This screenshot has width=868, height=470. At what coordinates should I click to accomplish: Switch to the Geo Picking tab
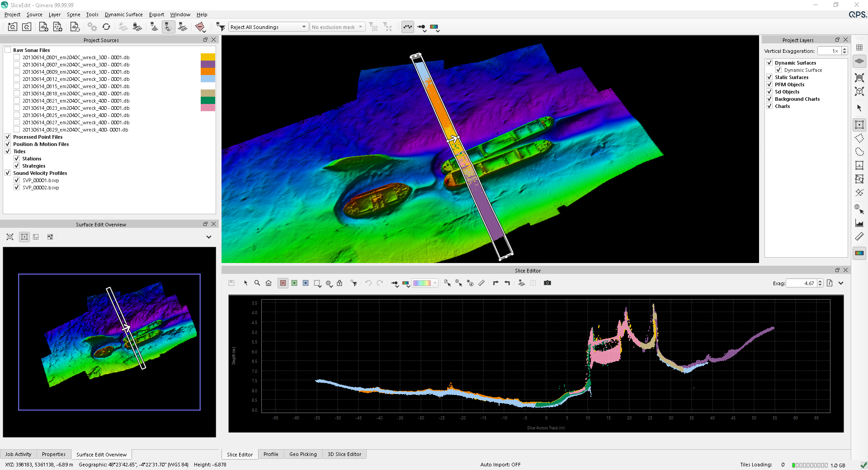tap(303, 454)
